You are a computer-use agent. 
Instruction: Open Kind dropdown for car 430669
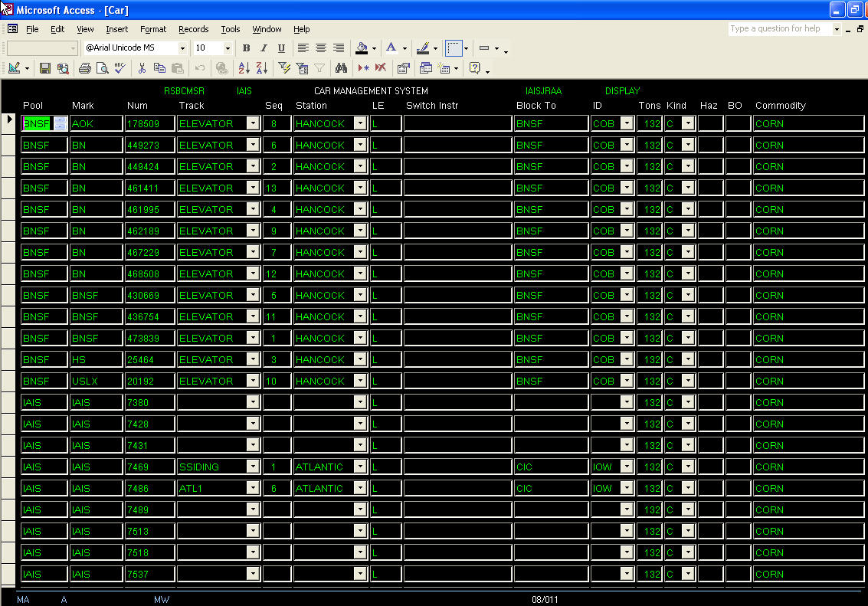(688, 295)
